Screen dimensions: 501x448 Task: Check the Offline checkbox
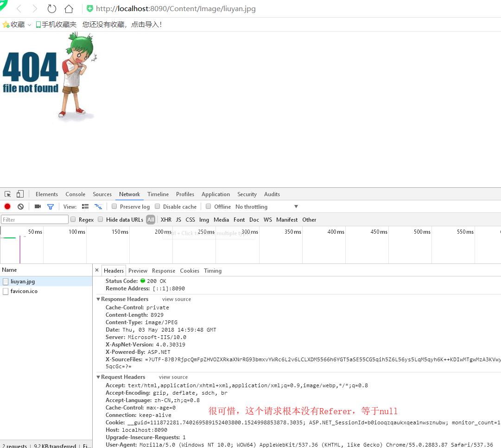tap(208, 206)
